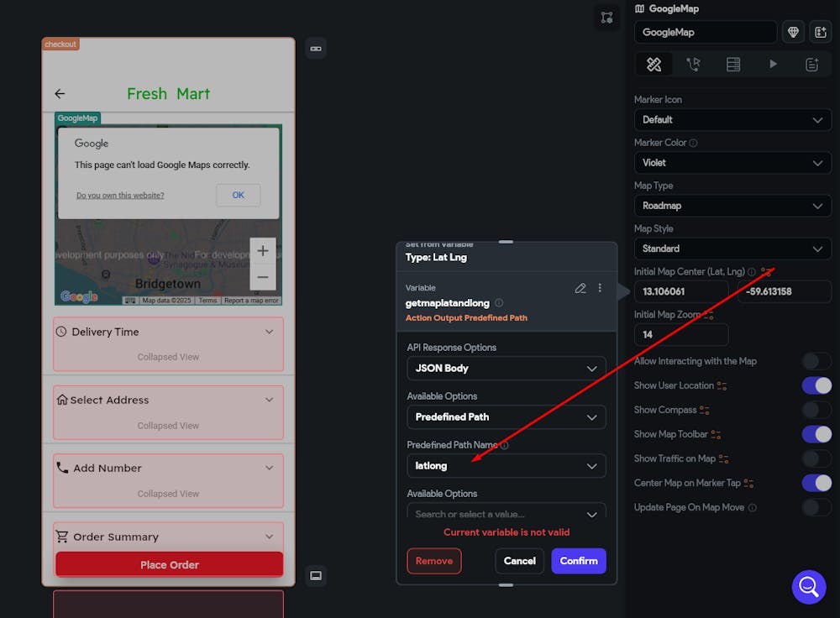
Task: Open the Backend Query table tab
Action: click(x=732, y=65)
